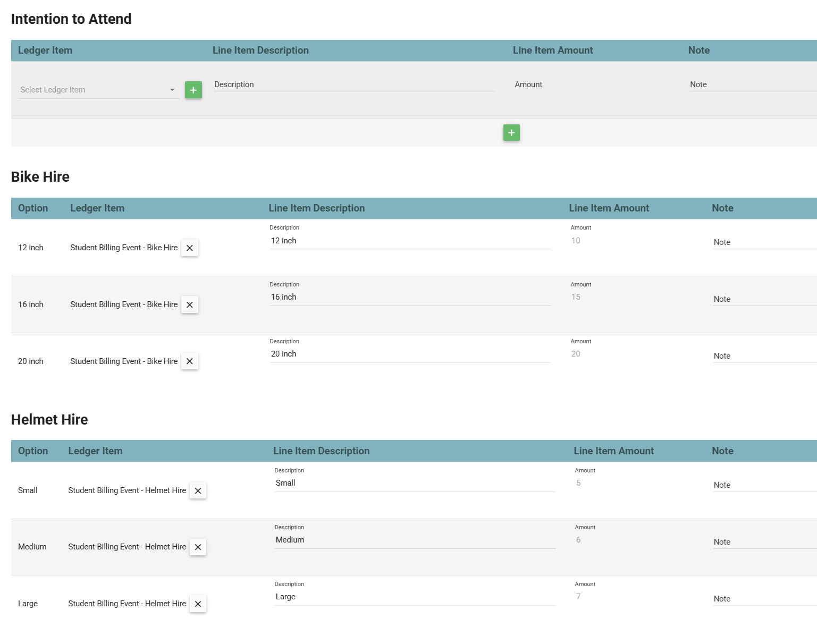Click Intention to Attend Amount field
Viewport: 817px width, 644px height.
click(x=590, y=84)
